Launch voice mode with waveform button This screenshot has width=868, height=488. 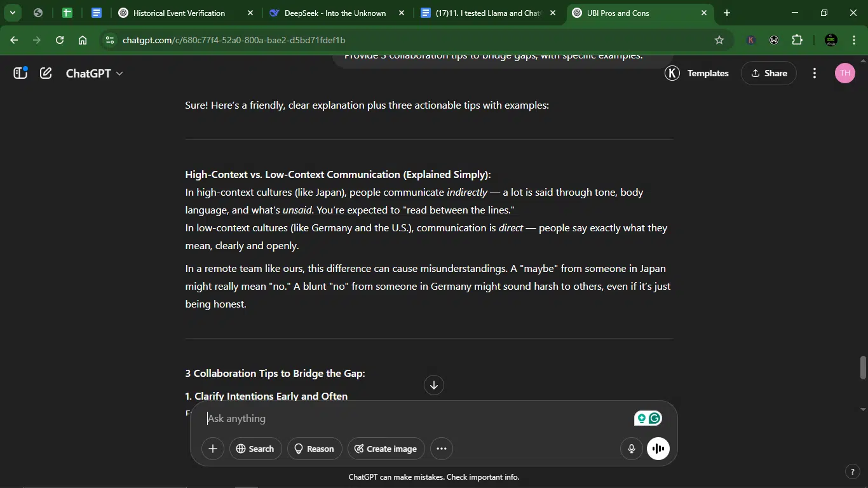point(658,449)
